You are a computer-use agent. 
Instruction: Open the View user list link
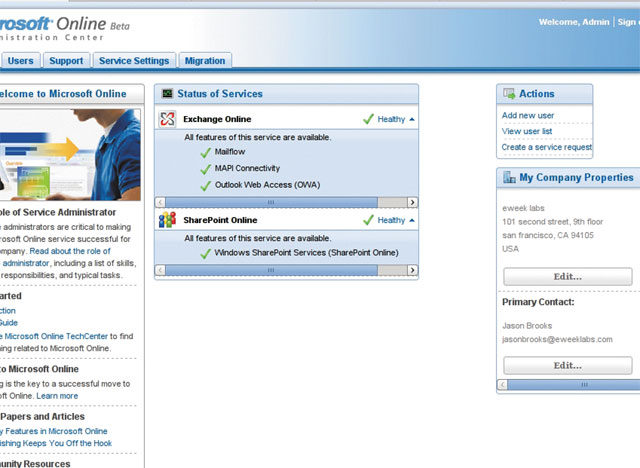click(x=527, y=131)
